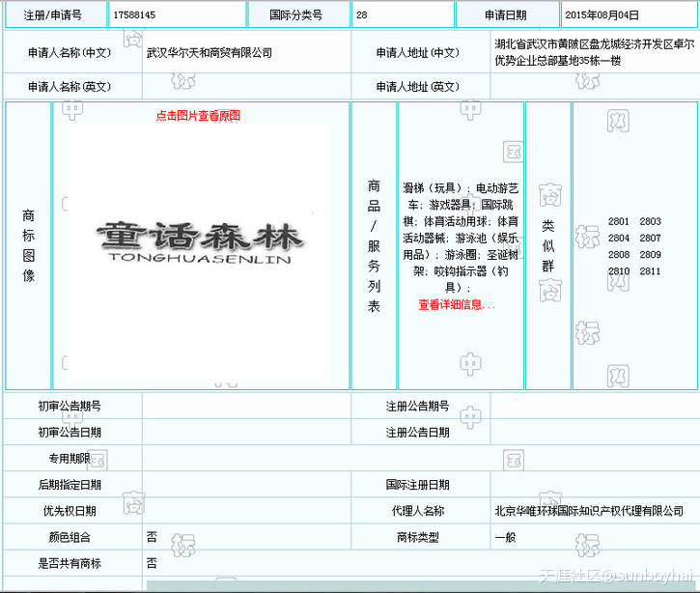The image size is (700, 593).
Task: Select agent name 北京华唯环球国际知识产权代理有限公司
Action: (x=589, y=511)
